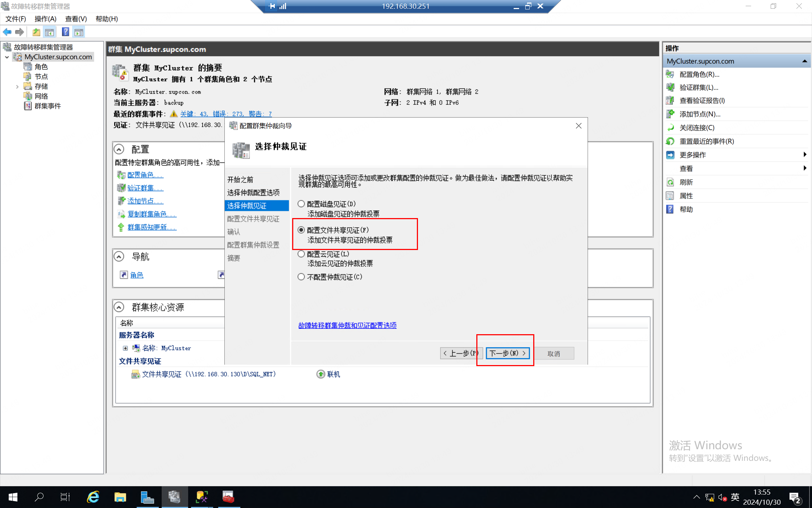Select Cluster Events (群集事件) in the tree
This screenshot has height=508, width=812.
pyautogui.click(x=47, y=106)
